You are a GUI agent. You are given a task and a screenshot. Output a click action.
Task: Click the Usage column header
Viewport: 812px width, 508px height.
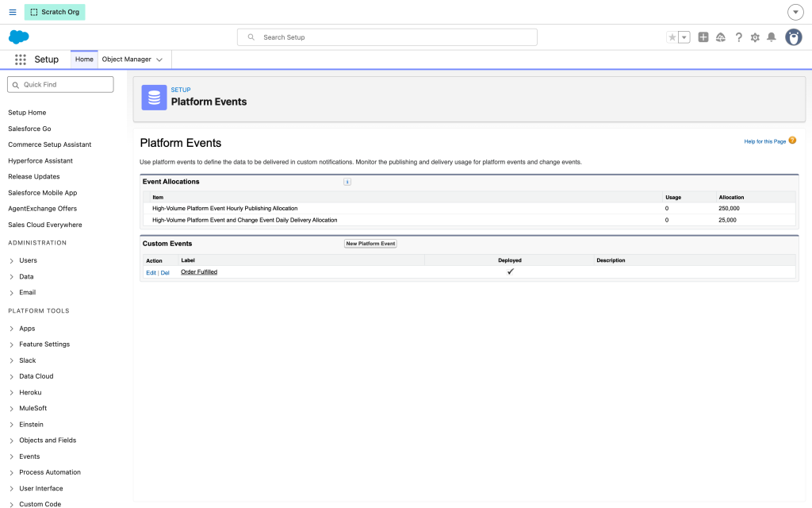673,198
